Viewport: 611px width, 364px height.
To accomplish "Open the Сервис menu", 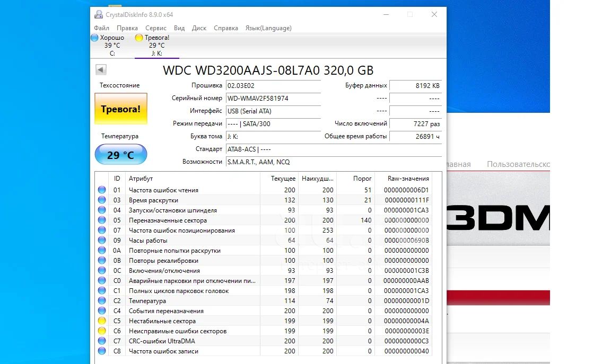I will (156, 28).
